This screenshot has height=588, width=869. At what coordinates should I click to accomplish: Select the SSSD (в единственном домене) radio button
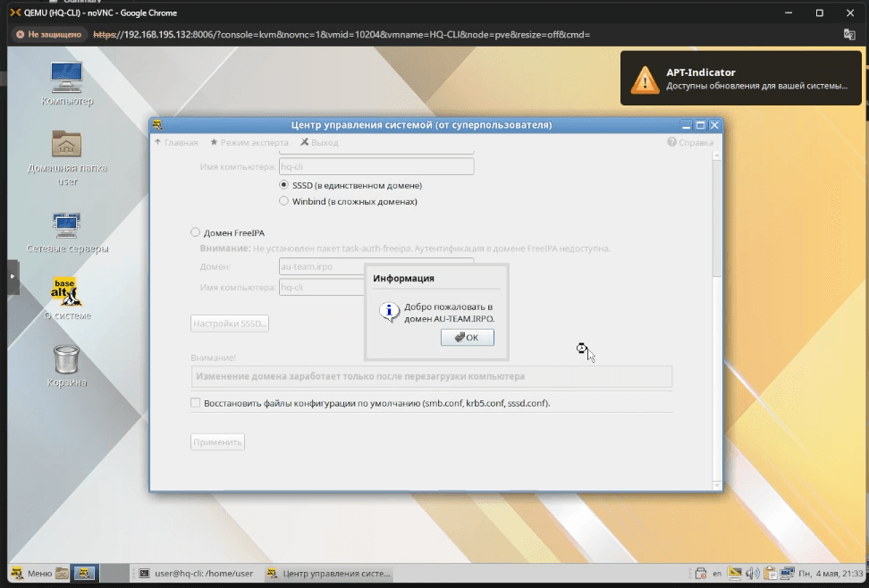[x=283, y=185]
